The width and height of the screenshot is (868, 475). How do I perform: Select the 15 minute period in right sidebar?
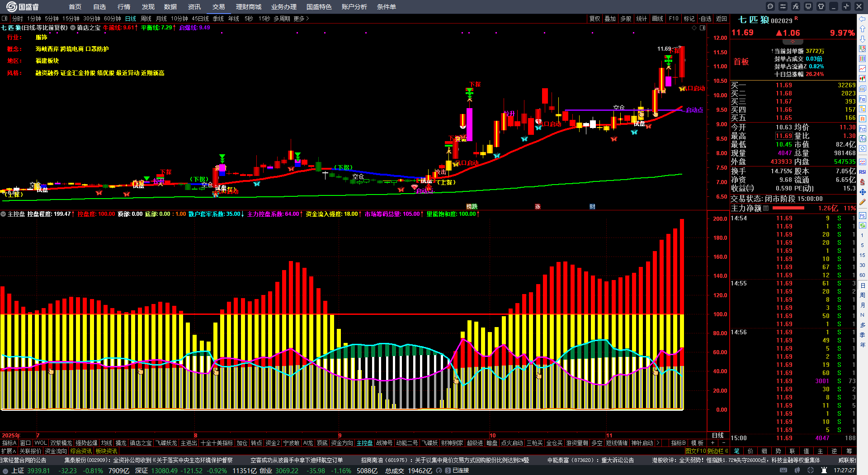[863, 255]
